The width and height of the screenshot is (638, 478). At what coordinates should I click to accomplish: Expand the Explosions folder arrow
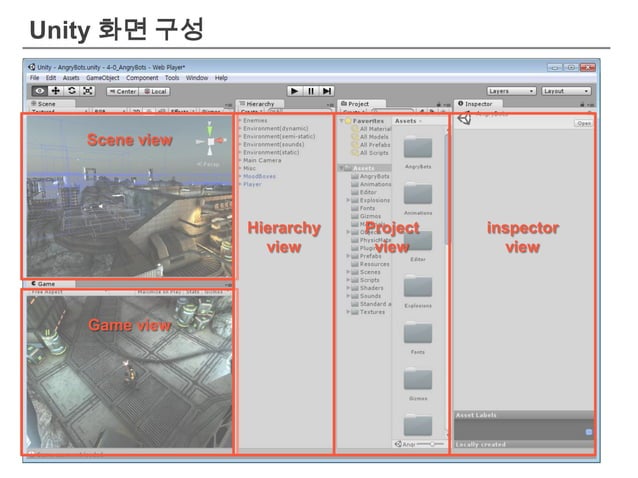coord(348,200)
